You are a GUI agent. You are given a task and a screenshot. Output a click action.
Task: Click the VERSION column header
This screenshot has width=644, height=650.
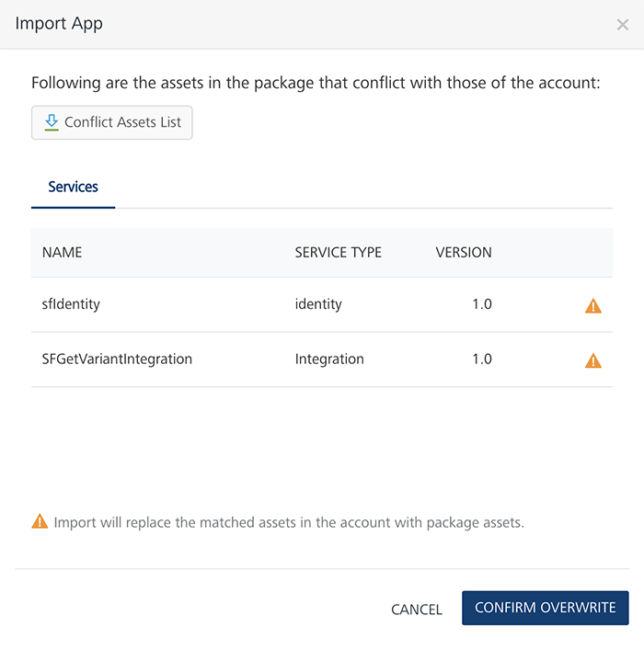pyautogui.click(x=464, y=252)
